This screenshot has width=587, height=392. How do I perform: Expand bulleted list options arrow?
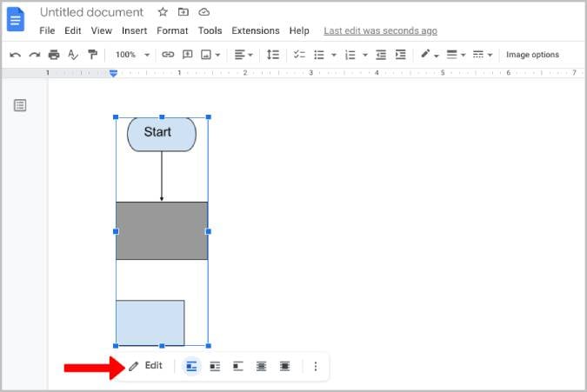(334, 55)
